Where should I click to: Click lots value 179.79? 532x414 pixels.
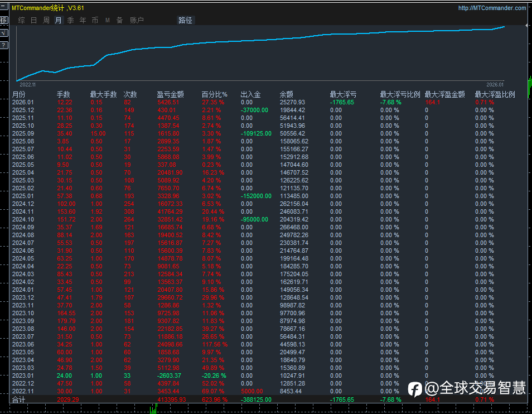coord(66,321)
